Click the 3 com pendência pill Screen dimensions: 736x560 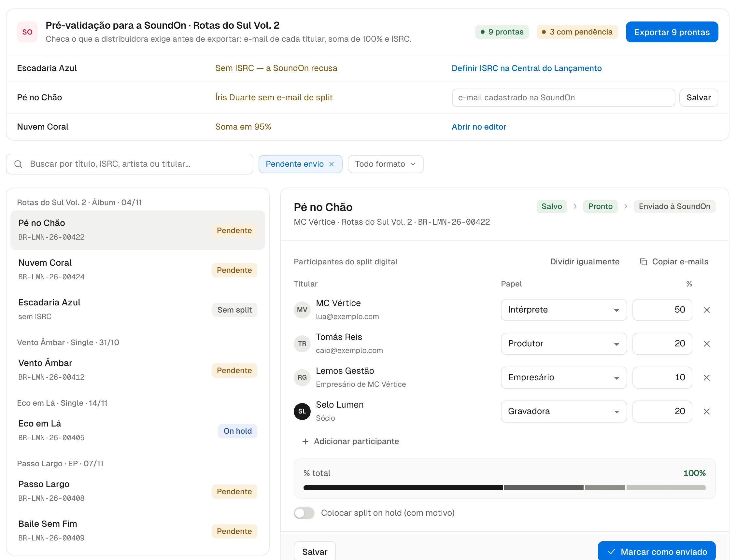click(x=577, y=32)
